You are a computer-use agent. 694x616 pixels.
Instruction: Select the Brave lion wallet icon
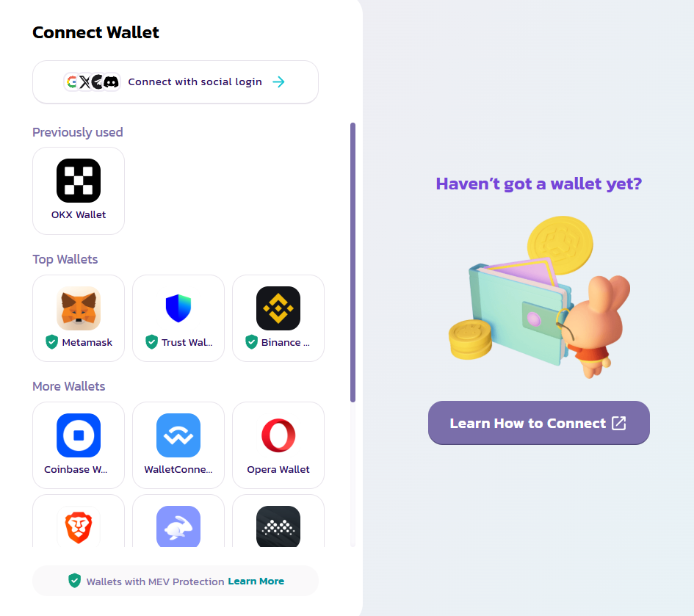[x=79, y=526]
